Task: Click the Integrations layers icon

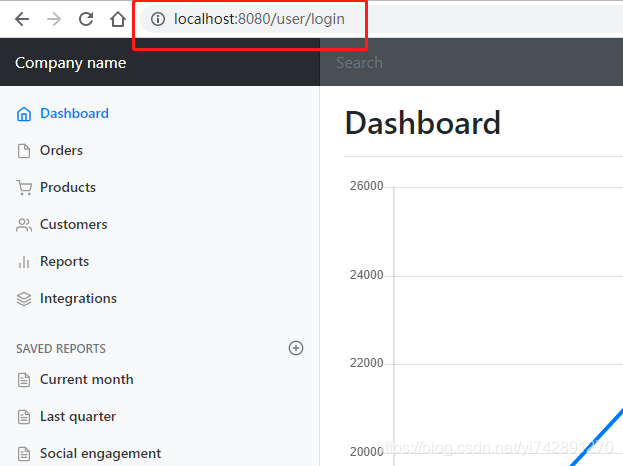Action: [x=24, y=299]
